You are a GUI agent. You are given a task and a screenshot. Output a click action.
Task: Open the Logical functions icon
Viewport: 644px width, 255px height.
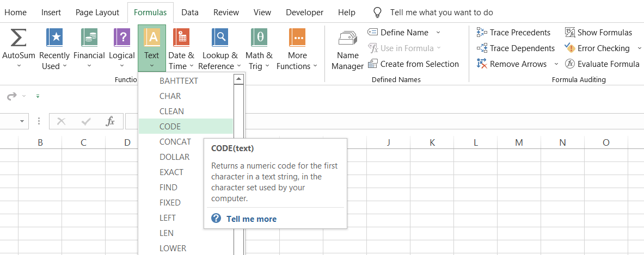point(121,38)
